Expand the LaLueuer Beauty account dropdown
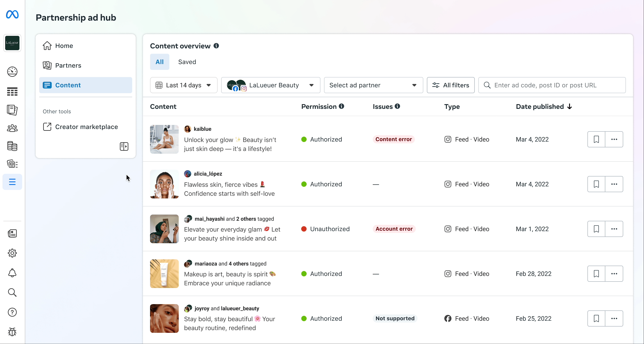Screen dimensions: 644x344 pyautogui.click(x=271, y=85)
